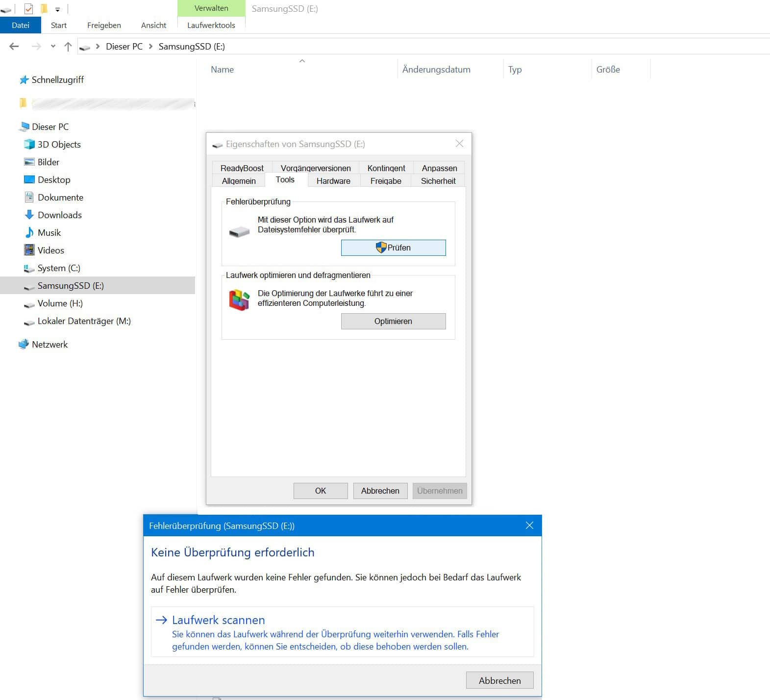
Task: Click the Desktop folder icon
Action: (29, 180)
